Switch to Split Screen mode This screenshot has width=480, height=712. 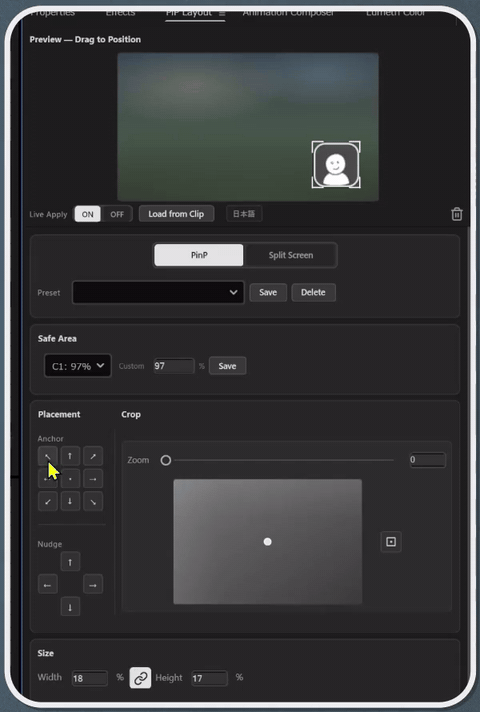pyautogui.click(x=291, y=255)
